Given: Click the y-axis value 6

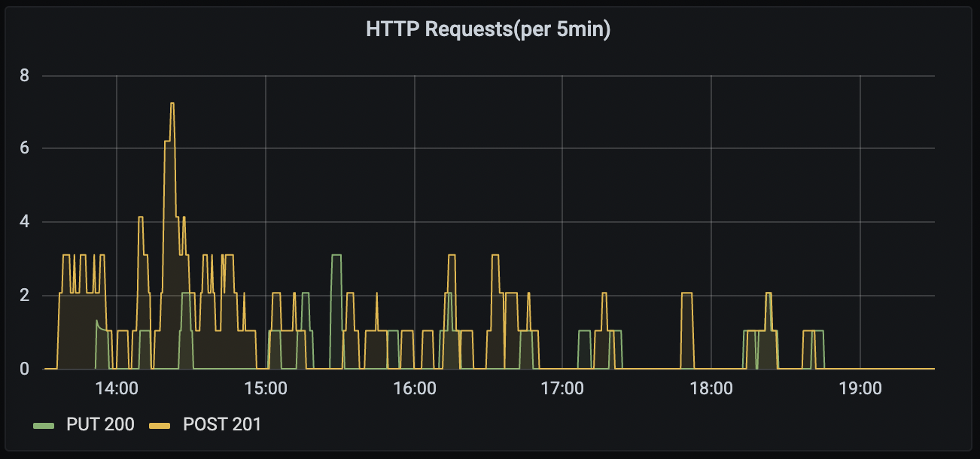Looking at the screenshot, I should coord(24,148).
